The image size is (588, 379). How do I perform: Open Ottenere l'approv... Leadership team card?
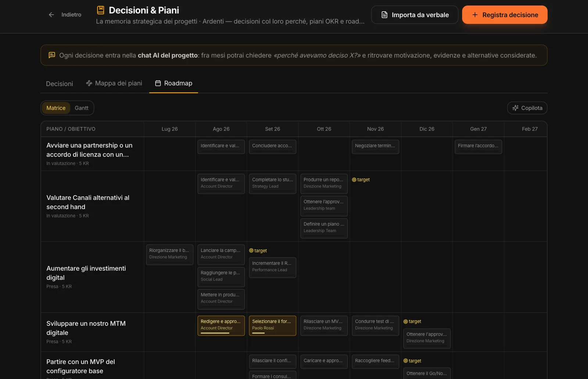(324, 206)
